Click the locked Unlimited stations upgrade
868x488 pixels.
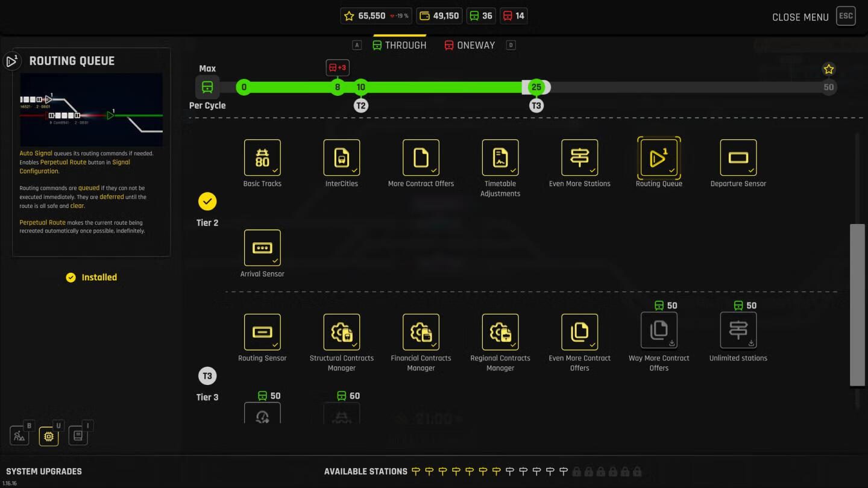(x=738, y=330)
